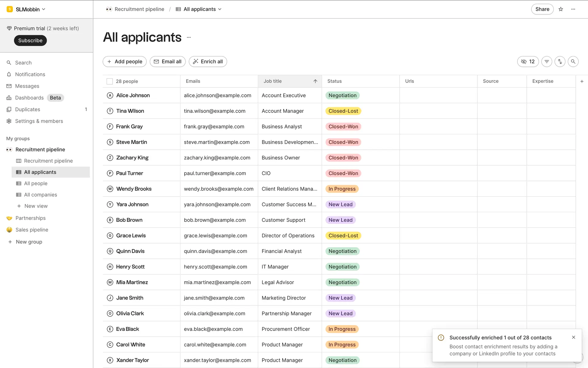Image resolution: width=588 pixels, height=368 pixels.
Task: Open the filter icon button
Action: pyautogui.click(x=547, y=62)
